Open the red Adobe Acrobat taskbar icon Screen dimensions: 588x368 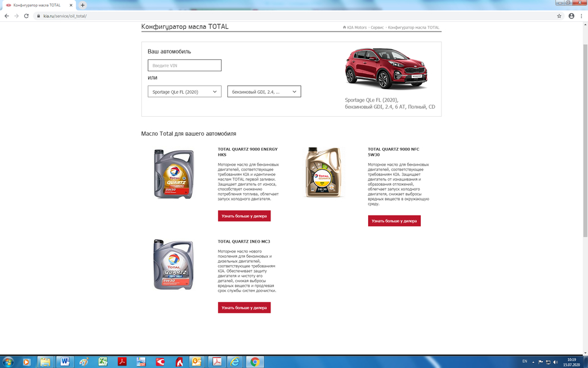tap(122, 362)
